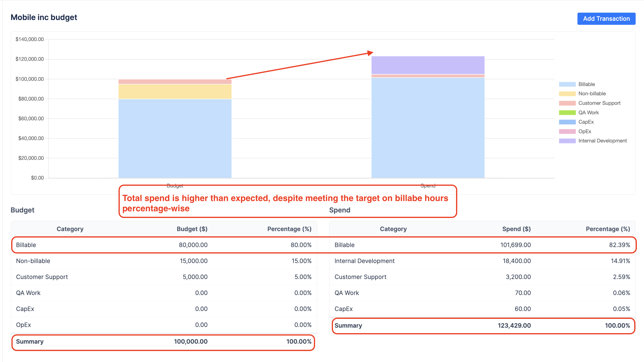Screen dimensions: 644x362
Task: Select the Summary label in the Budget table
Action: point(30,342)
